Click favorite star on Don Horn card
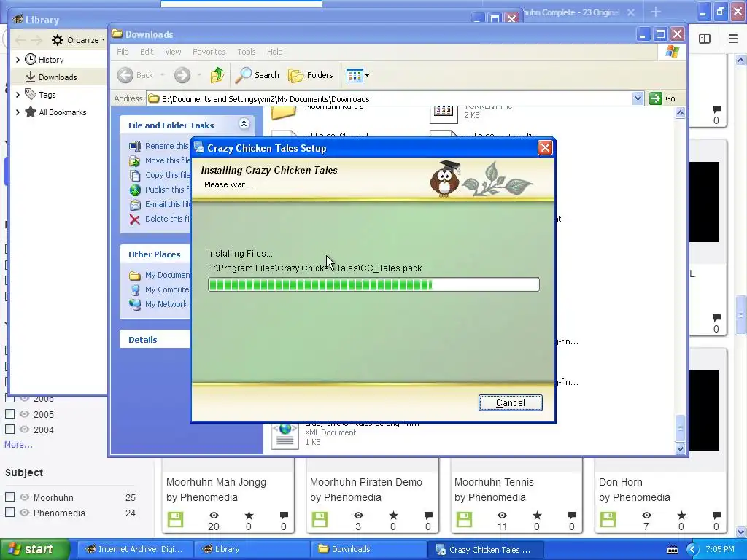Screen dimensions: 747x560 click(681, 516)
